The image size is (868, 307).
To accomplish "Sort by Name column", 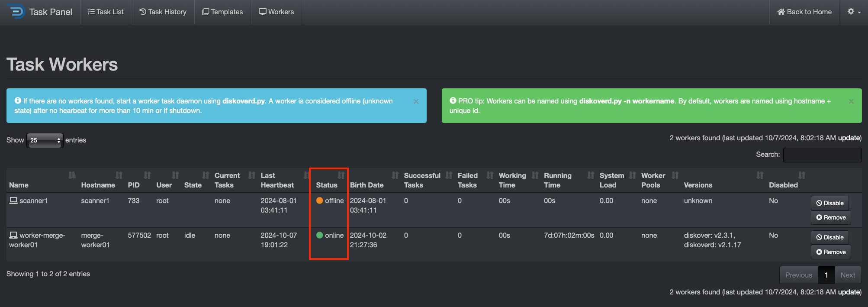I will tap(42, 180).
